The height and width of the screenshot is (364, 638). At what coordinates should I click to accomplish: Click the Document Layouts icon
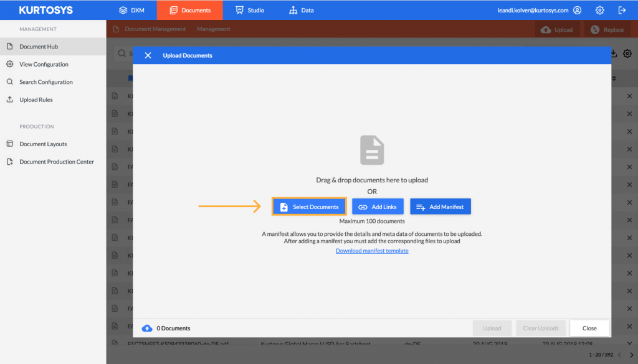click(x=10, y=144)
